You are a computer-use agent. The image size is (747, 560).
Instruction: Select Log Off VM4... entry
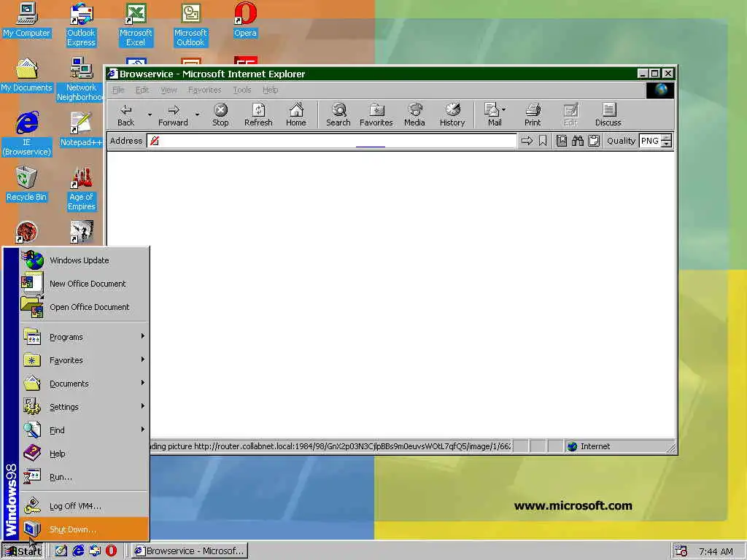(x=84, y=506)
